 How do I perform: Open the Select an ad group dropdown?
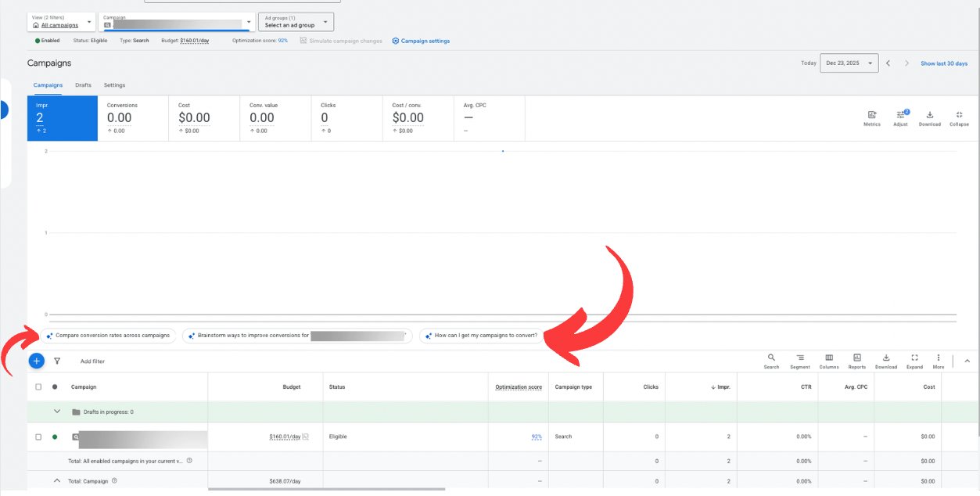coord(295,21)
